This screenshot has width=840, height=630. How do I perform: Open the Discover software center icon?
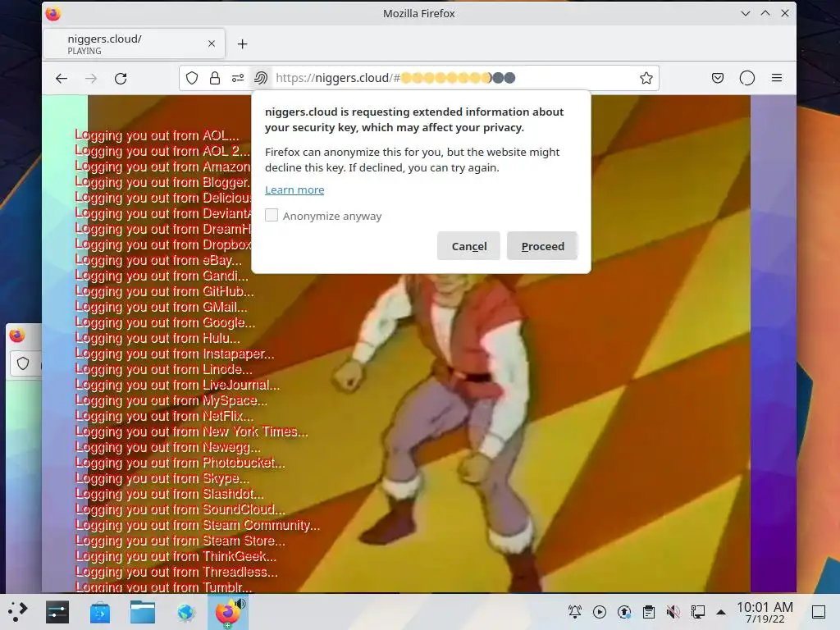[x=100, y=612]
